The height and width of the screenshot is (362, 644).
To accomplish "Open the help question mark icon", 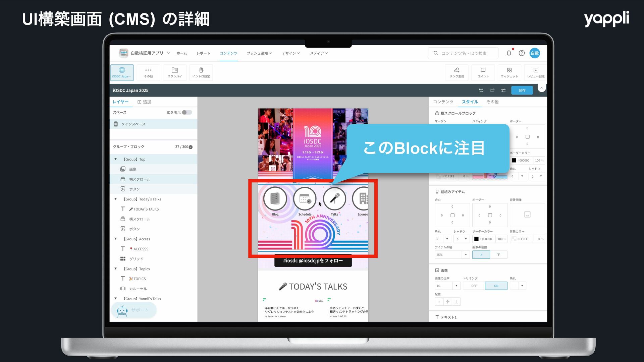I will coord(522,53).
